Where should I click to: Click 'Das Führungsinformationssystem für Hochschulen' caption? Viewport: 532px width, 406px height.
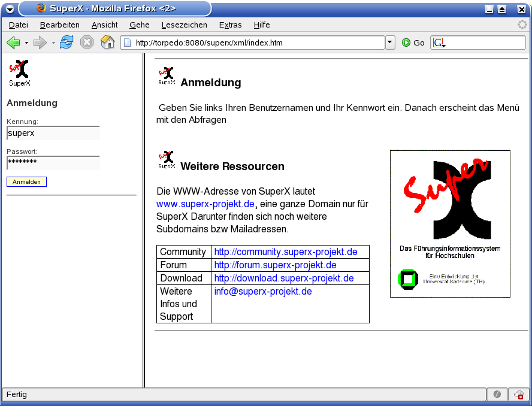point(450,252)
